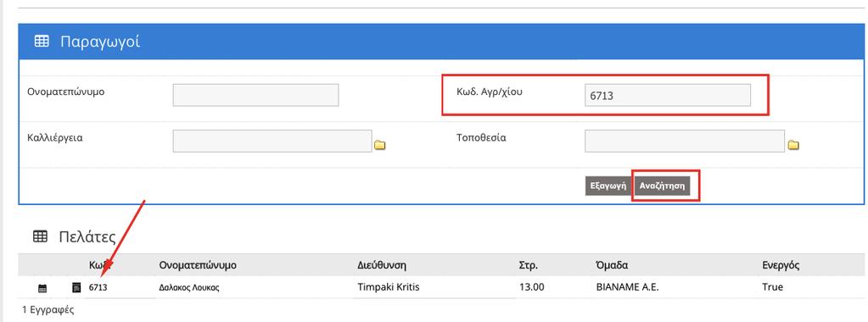Focus the Ονοματεπώνυμο input field

255,95
